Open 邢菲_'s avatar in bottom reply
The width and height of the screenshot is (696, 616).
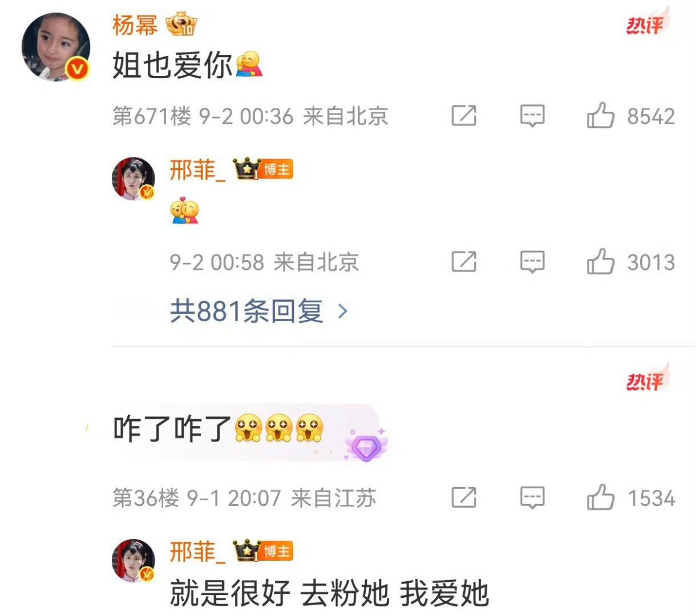pyautogui.click(x=133, y=560)
